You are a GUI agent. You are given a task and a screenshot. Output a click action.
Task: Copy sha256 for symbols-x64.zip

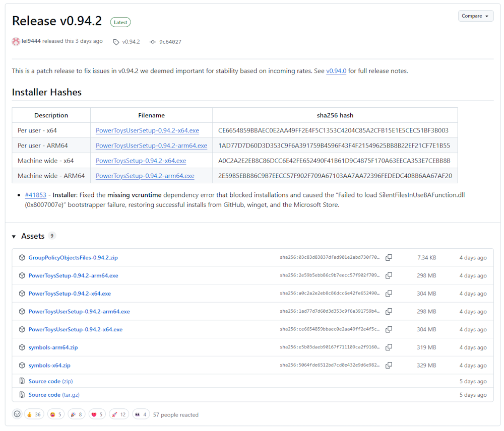pos(389,366)
